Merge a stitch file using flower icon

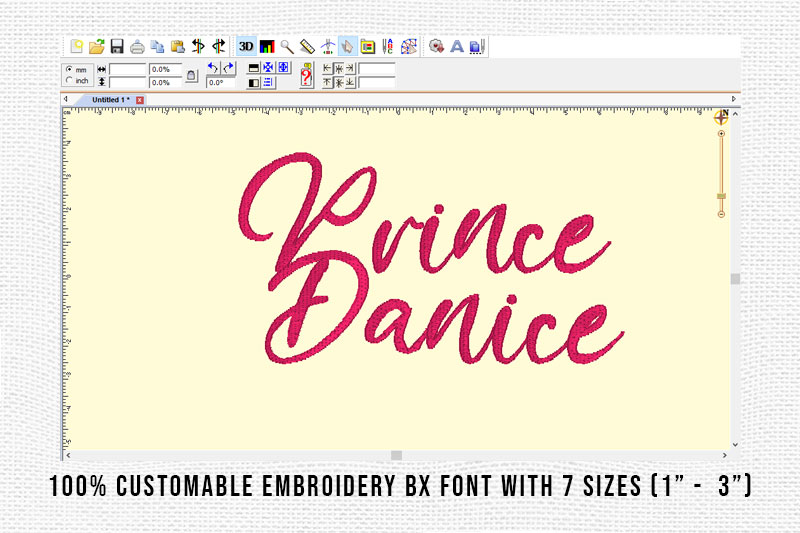tap(436, 46)
